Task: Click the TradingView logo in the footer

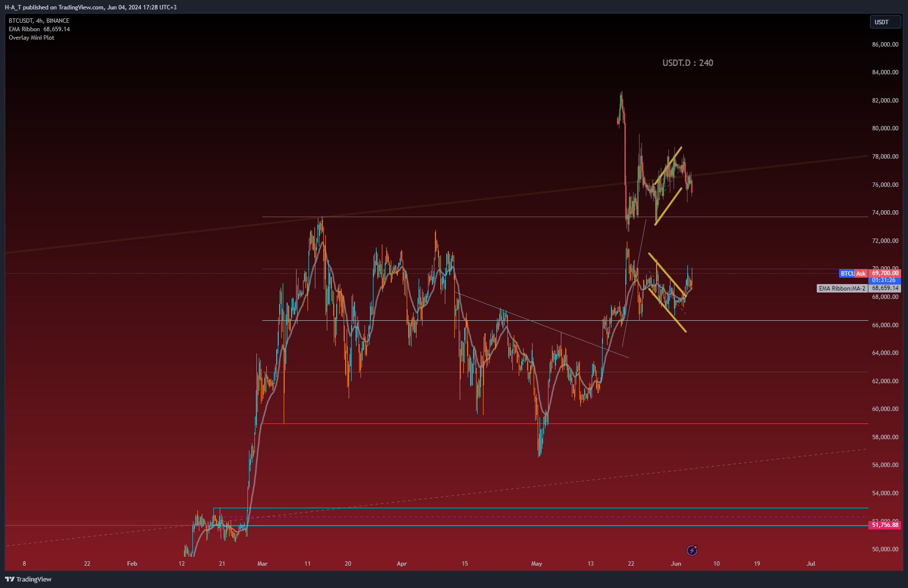Action: (28, 579)
